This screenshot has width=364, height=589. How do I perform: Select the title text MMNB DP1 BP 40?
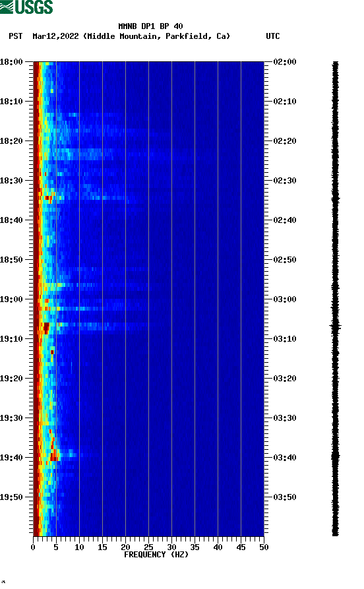pos(150,26)
